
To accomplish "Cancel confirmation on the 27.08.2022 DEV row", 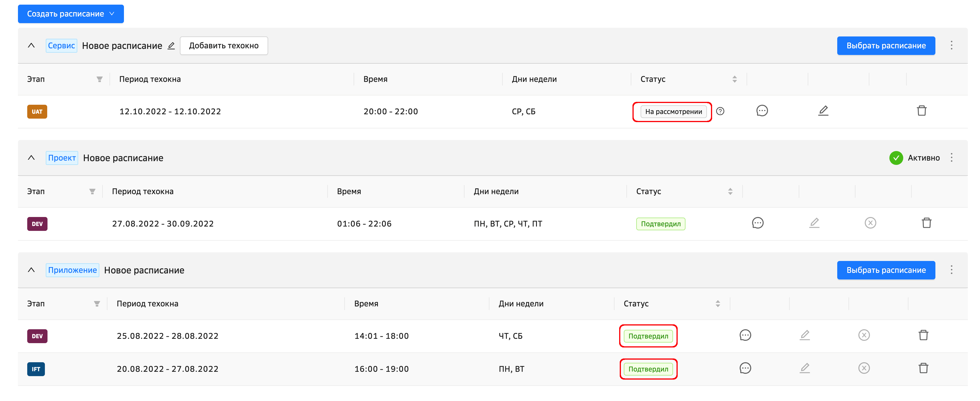I will pyautogui.click(x=870, y=223).
